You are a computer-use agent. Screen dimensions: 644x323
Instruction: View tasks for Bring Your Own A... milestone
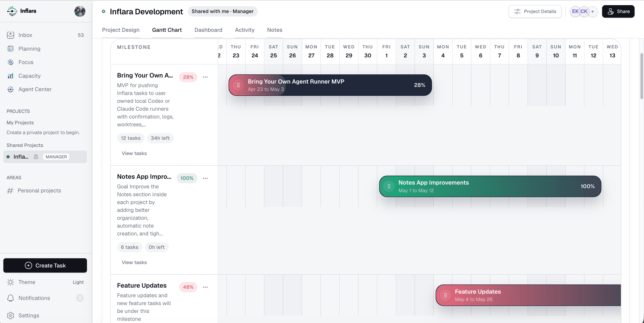134,153
